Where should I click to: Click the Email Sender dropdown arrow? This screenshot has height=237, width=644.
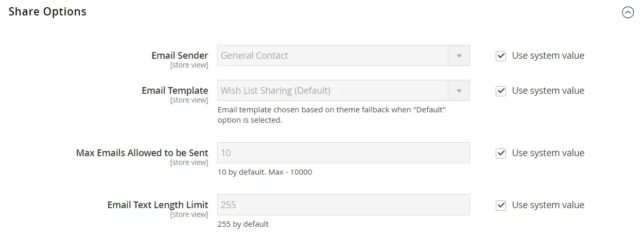coord(459,56)
